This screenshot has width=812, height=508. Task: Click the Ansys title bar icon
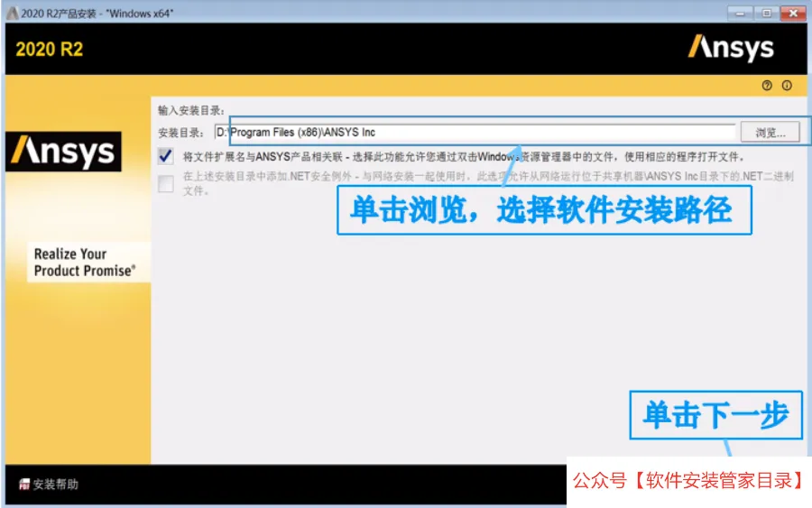click(x=12, y=13)
